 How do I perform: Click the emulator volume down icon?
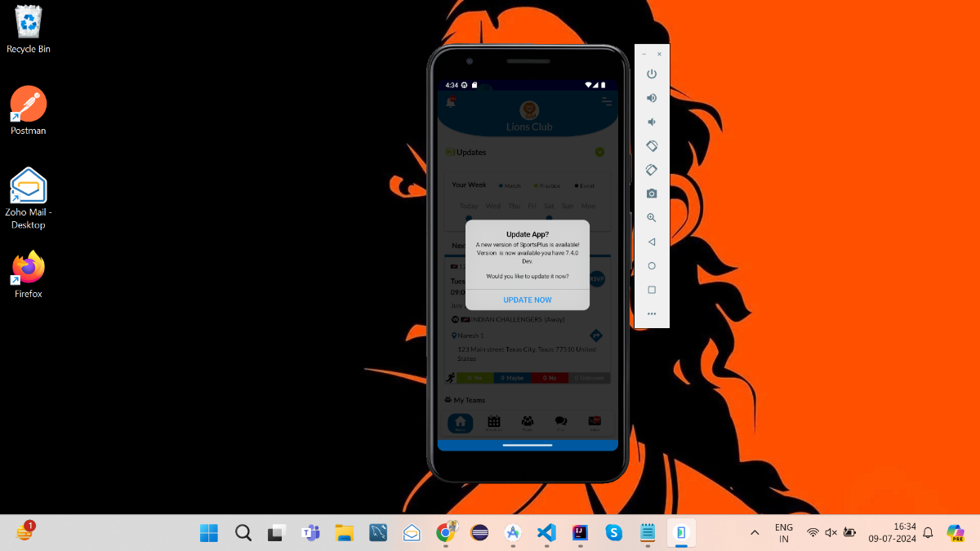pos(652,122)
